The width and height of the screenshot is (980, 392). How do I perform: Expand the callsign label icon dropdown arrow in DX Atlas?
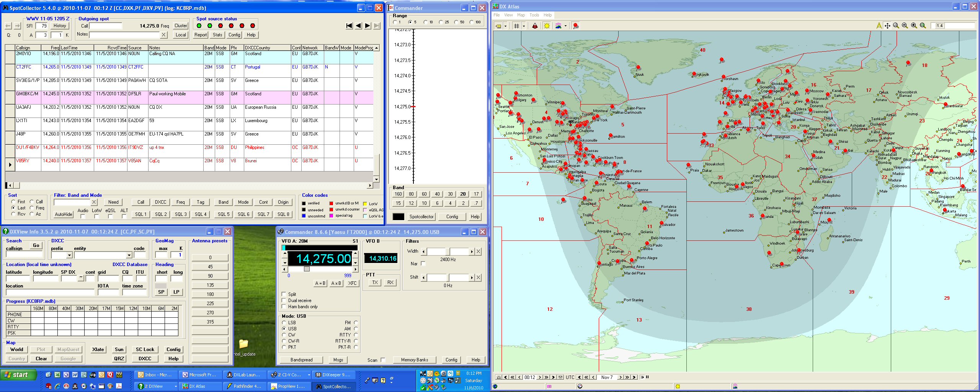pos(505,26)
